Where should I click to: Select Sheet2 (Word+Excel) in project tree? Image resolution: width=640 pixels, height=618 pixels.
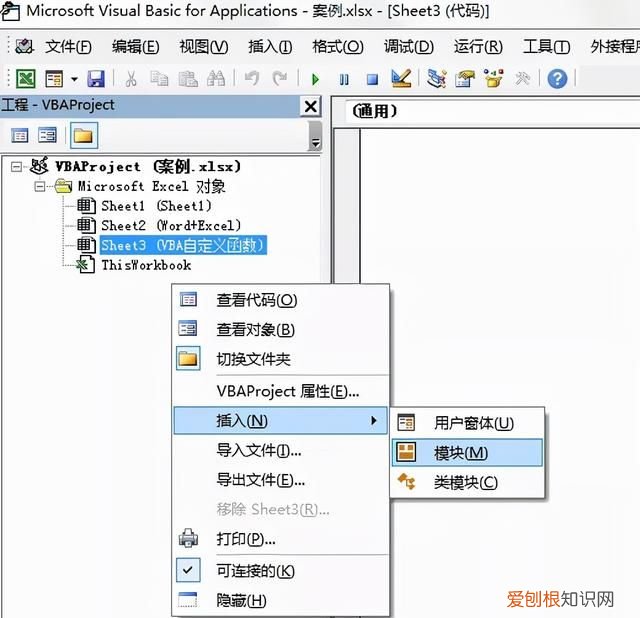point(171,225)
